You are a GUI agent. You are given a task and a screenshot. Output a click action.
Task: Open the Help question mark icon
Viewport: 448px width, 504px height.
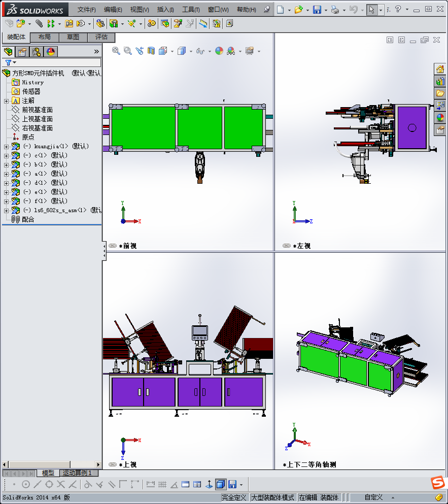398,9
